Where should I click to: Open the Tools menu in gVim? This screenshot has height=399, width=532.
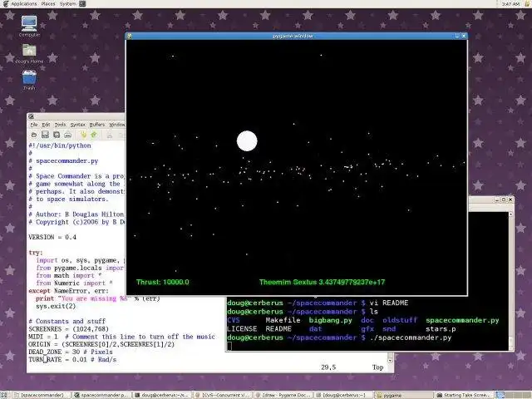click(x=60, y=125)
